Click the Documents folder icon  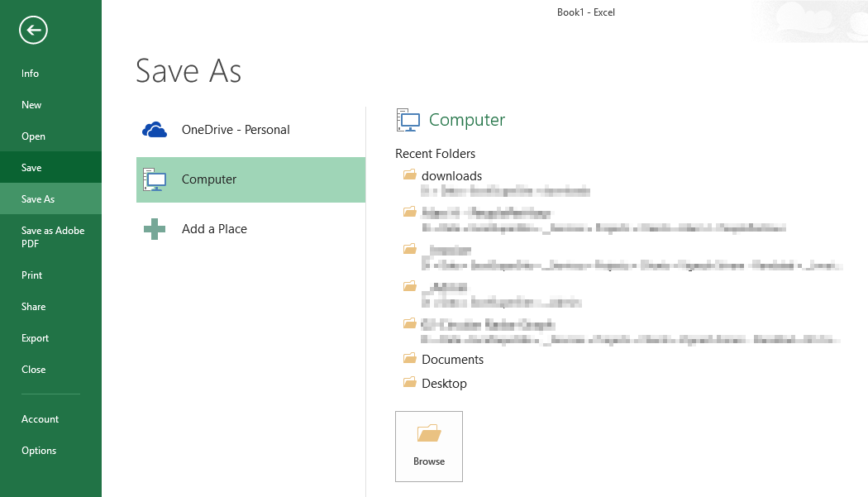point(410,358)
